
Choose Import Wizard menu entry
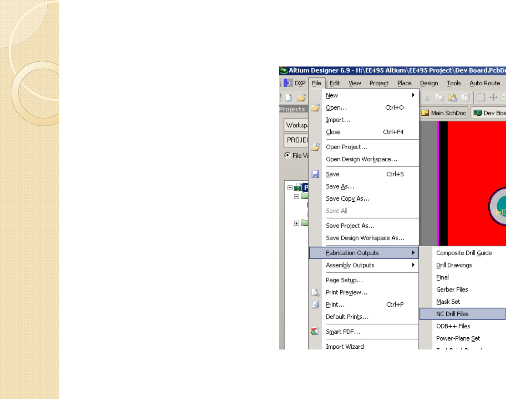[x=364, y=346]
